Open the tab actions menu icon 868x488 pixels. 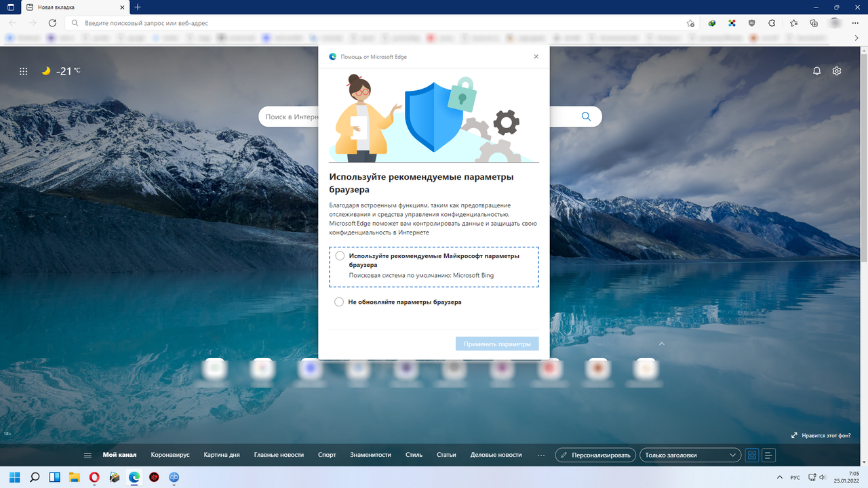click(11, 7)
